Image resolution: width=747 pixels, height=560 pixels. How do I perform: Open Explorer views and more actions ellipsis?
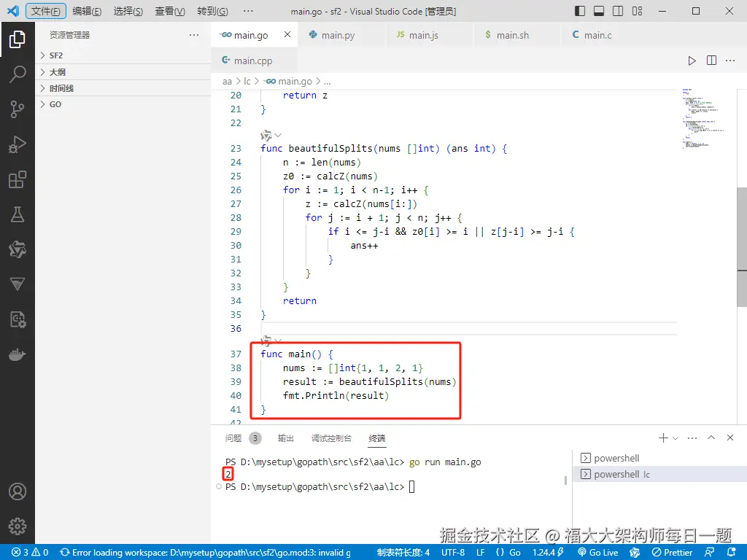pos(193,35)
